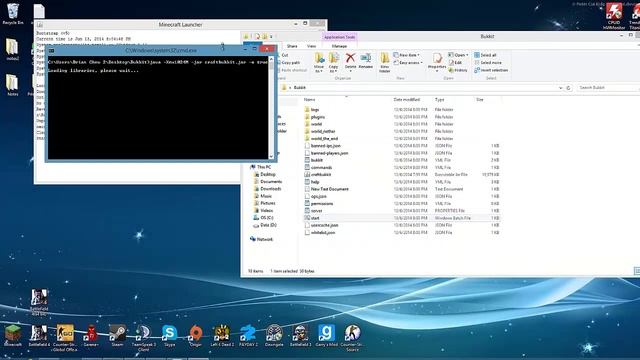640x360 pixels.
Task: Expand the Open button dropdown in ribbon
Action: (x=467, y=55)
